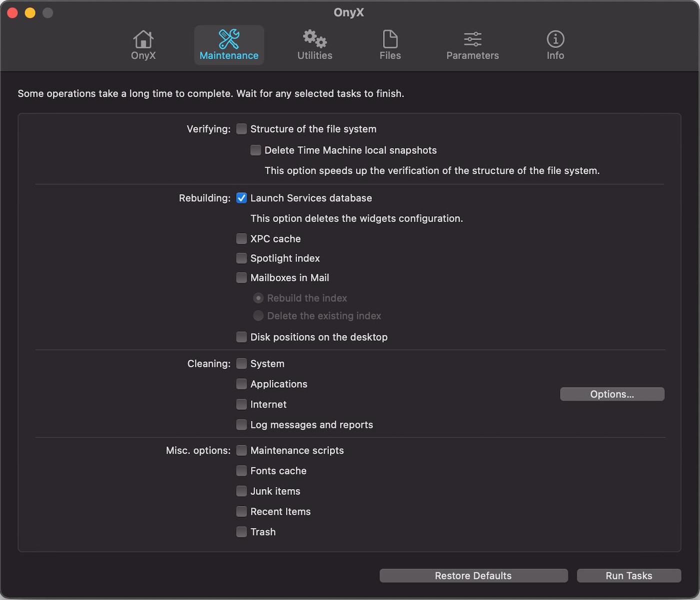The height and width of the screenshot is (600, 700).
Task: Click the "Misc. options:" section label
Action: (x=198, y=450)
